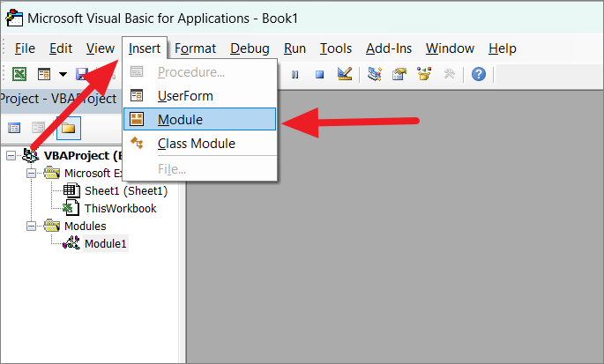Viewport: 604px width, 364px height.
Task: Collapse the Microsoft Excel Objects folder
Action: coord(31,174)
